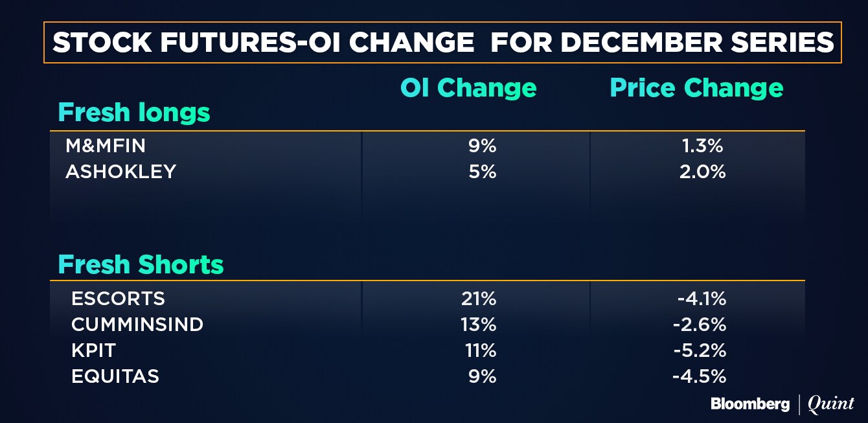
Task: Open the KPIT stock entry
Action: [x=93, y=350]
